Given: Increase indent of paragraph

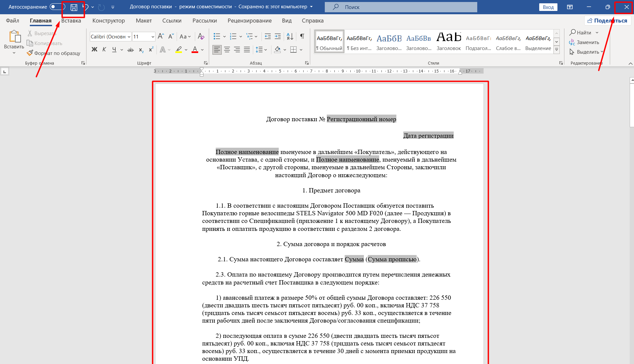Looking at the screenshot, I should pos(278,36).
